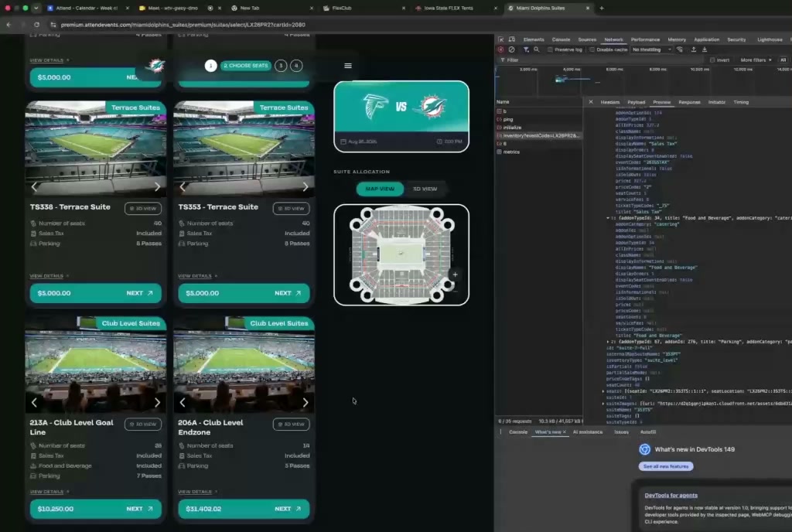Toggle the Network filter funnel icon
792x532 pixels.
(x=526, y=49)
